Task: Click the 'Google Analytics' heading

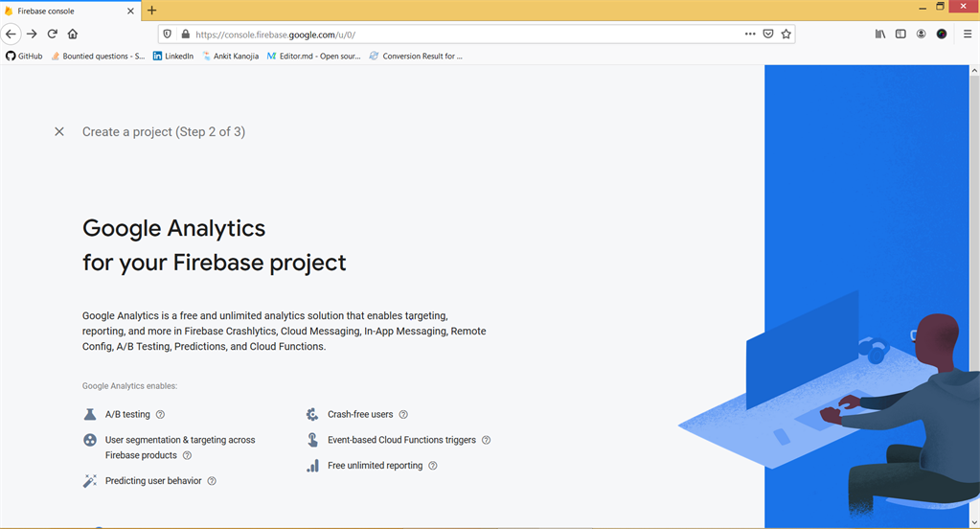Action: click(173, 228)
